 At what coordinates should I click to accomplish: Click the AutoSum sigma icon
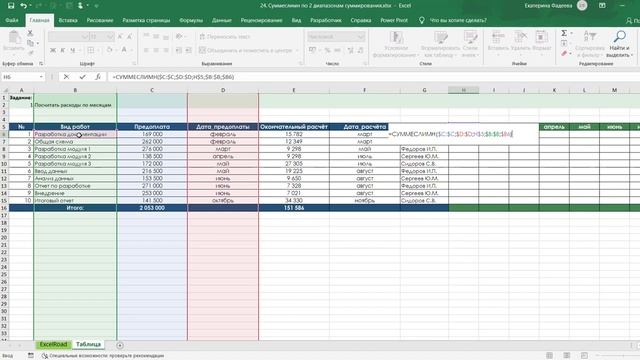click(564, 33)
